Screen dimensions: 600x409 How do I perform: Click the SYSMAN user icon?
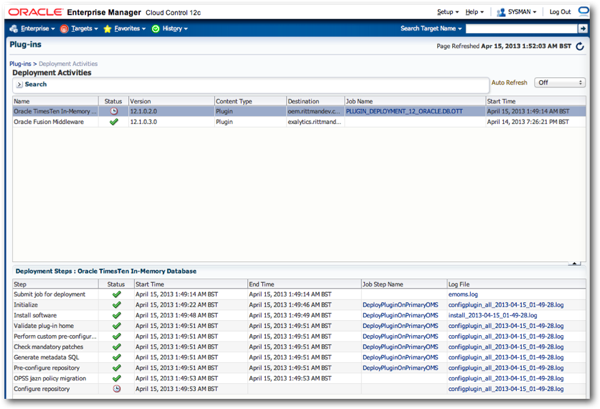pyautogui.click(x=501, y=12)
